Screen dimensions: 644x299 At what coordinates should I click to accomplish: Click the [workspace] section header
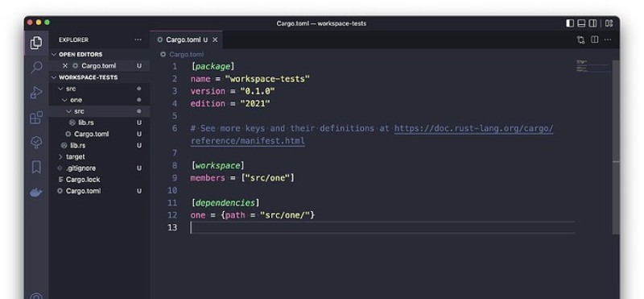[217, 165]
